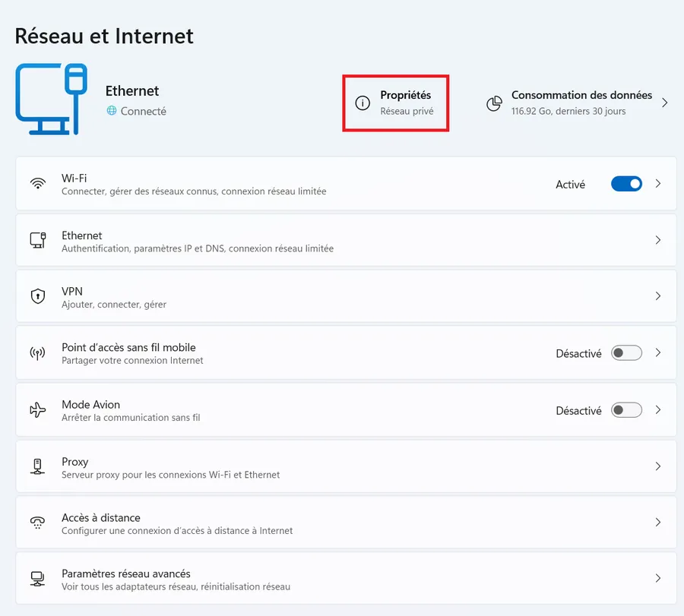
Task: Open the Accès à distance entry
Action: (x=346, y=523)
